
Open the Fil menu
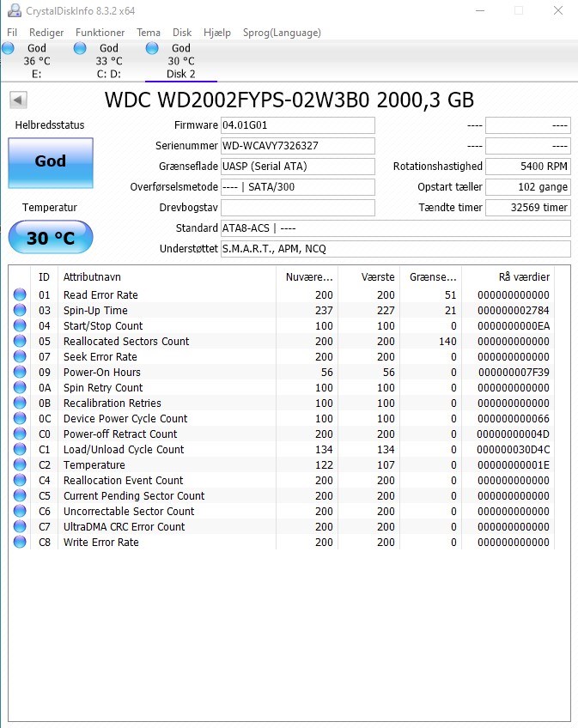(12, 33)
